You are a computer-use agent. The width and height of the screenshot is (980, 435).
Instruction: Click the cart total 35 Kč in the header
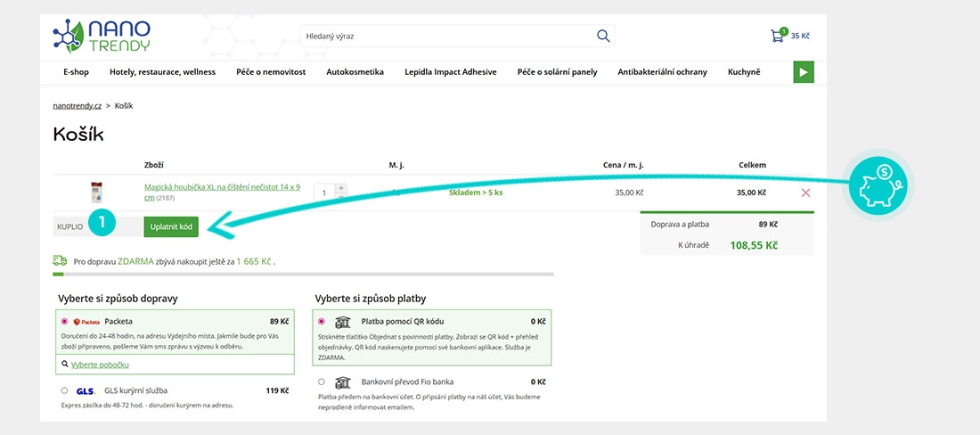point(800,36)
